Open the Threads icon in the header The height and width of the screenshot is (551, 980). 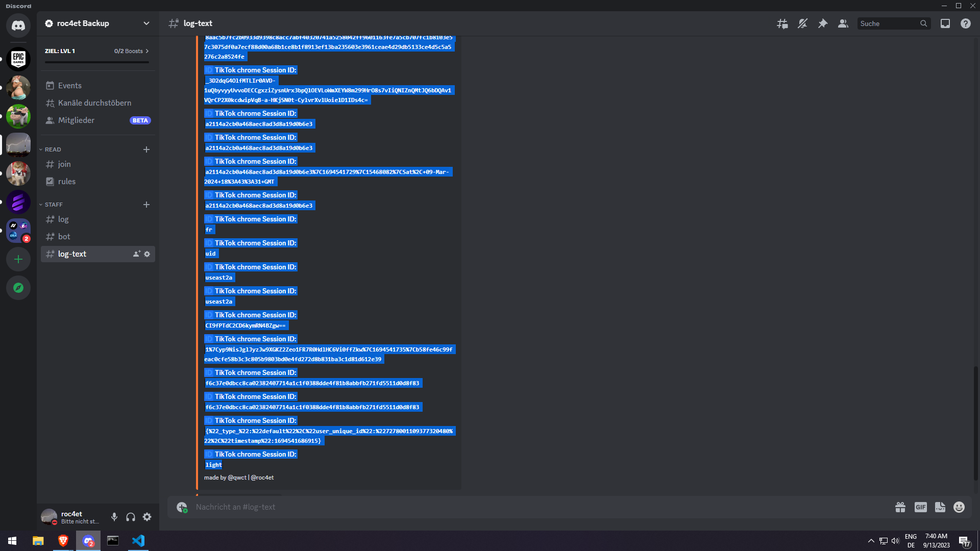pyautogui.click(x=782, y=23)
